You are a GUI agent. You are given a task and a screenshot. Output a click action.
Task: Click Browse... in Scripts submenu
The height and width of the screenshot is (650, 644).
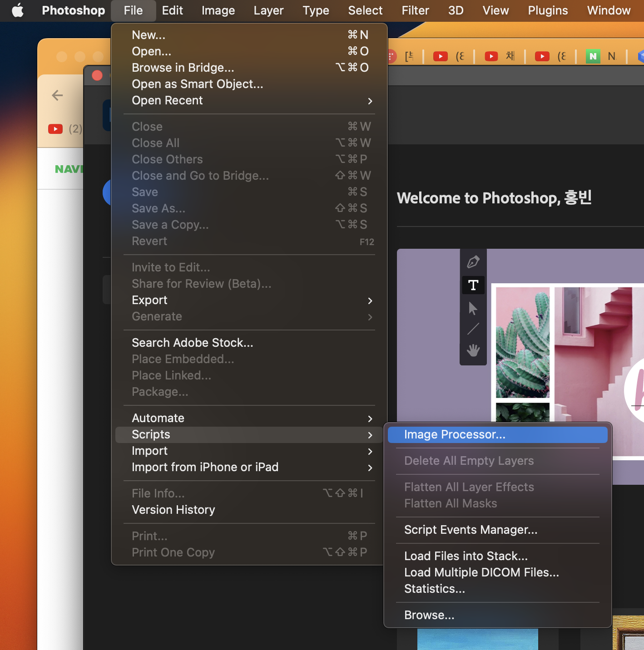click(498, 615)
